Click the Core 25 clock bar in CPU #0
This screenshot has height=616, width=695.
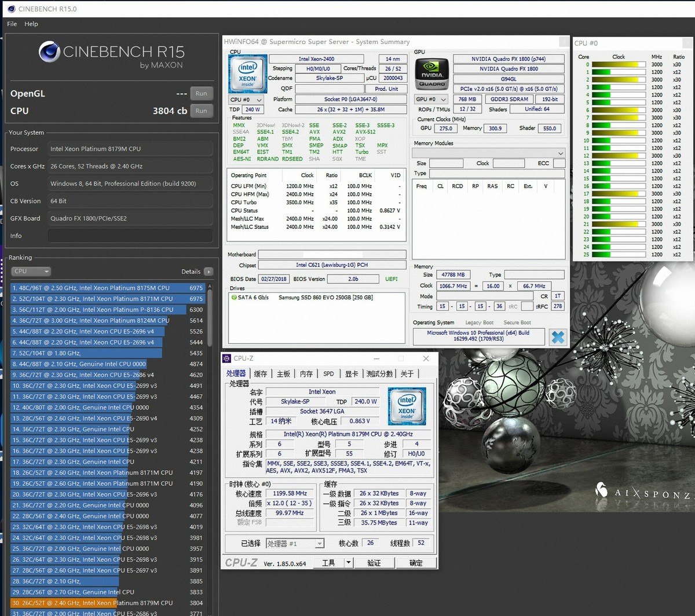pos(619,255)
